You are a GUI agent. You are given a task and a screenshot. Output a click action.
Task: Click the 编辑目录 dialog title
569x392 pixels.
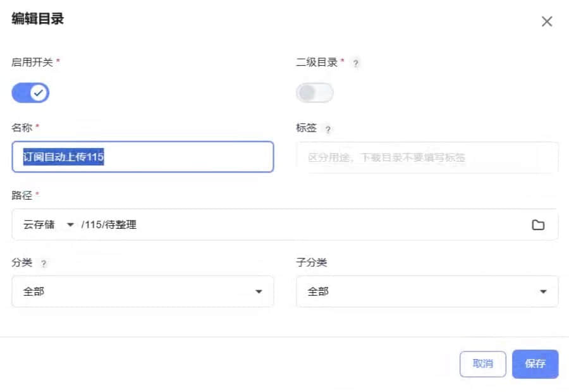(38, 19)
